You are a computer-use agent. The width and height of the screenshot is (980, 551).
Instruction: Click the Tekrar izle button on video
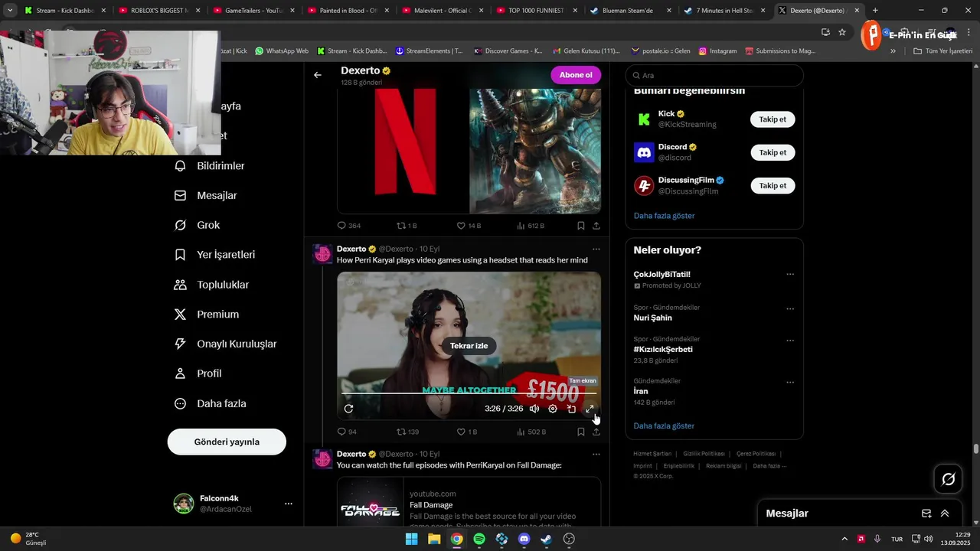point(469,346)
